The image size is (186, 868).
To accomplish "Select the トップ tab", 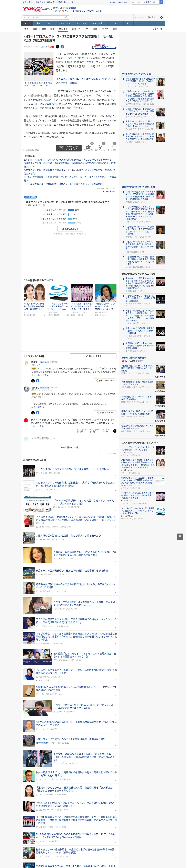I will pyautogui.click(x=27, y=23).
